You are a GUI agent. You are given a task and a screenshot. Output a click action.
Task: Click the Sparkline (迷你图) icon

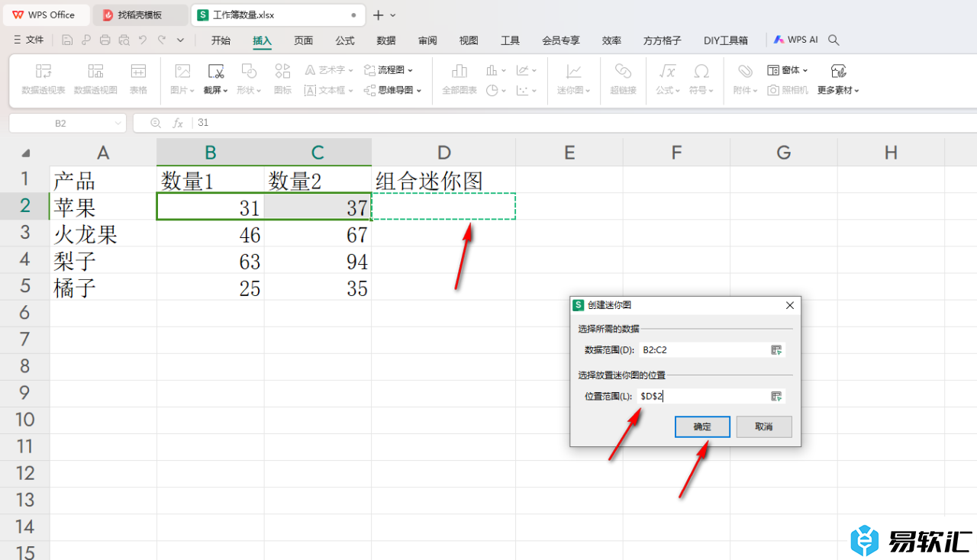point(574,72)
